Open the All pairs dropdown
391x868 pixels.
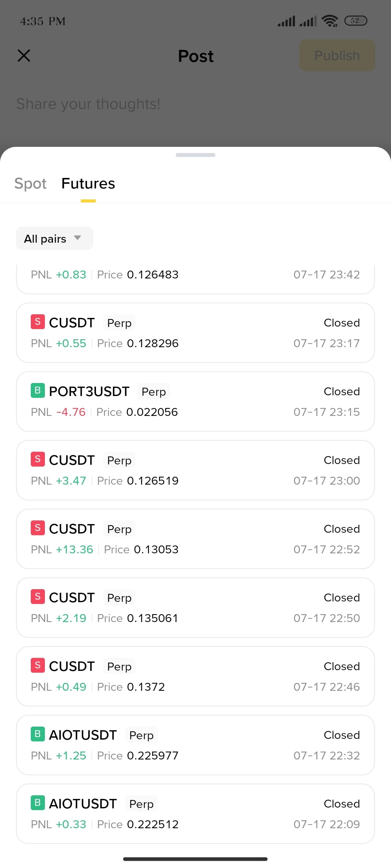[x=55, y=238]
